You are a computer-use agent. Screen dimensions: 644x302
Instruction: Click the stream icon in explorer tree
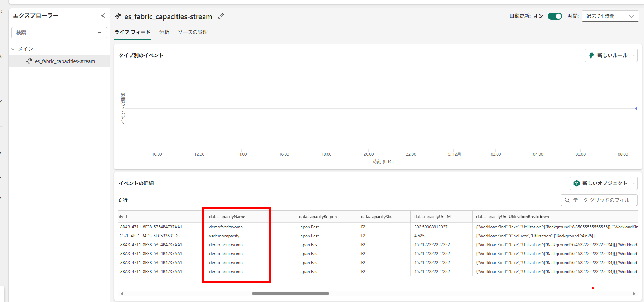[x=29, y=61]
